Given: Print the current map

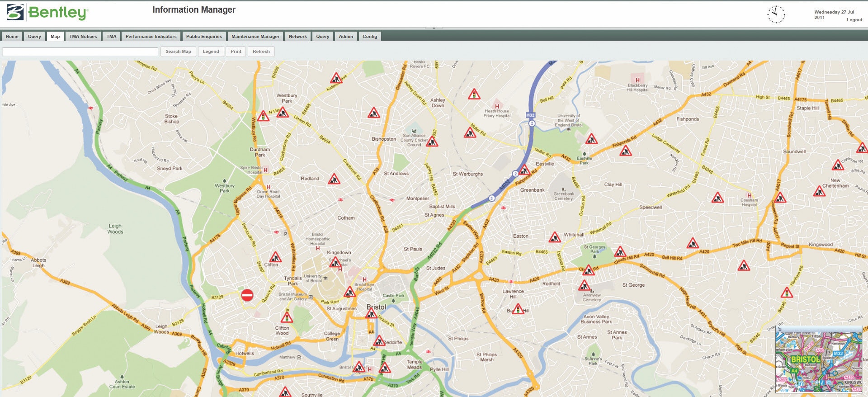Looking at the screenshot, I should pyautogui.click(x=236, y=52).
